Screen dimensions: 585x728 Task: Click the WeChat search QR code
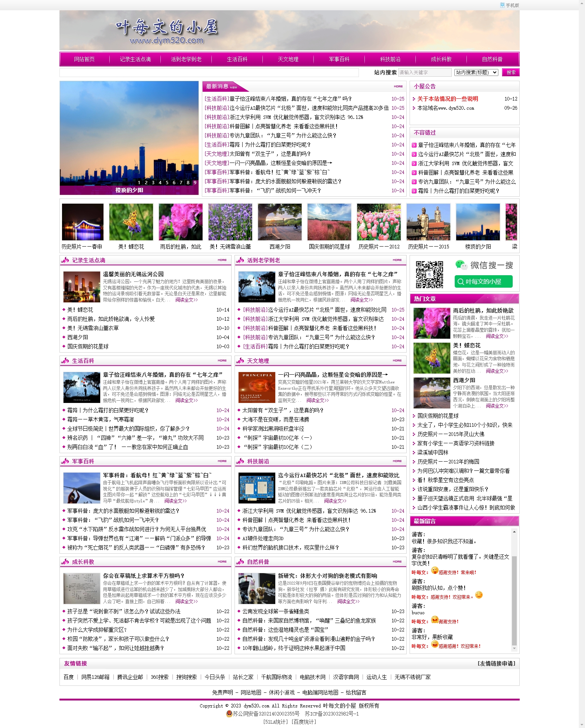pos(429,274)
